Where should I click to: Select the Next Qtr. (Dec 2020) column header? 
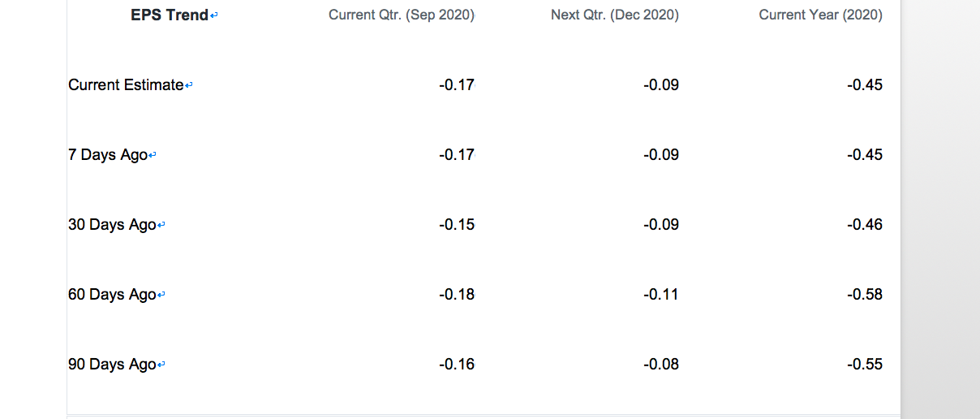pyautogui.click(x=615, y=15)
